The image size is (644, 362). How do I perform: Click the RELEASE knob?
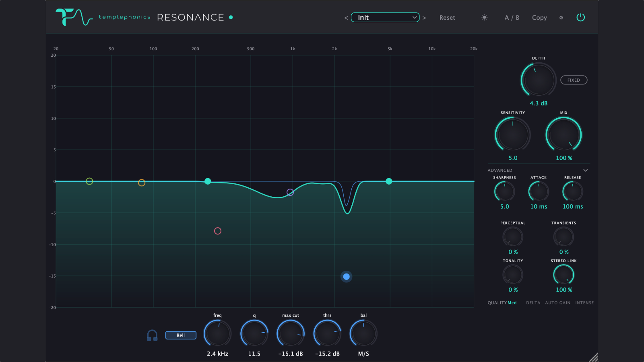click(x=573, y=191)
